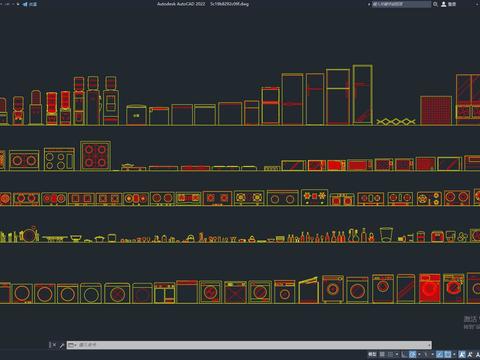Expand the quick access toolbar dropdown arrow
This screenshot has height=360, width=480.
18,4
